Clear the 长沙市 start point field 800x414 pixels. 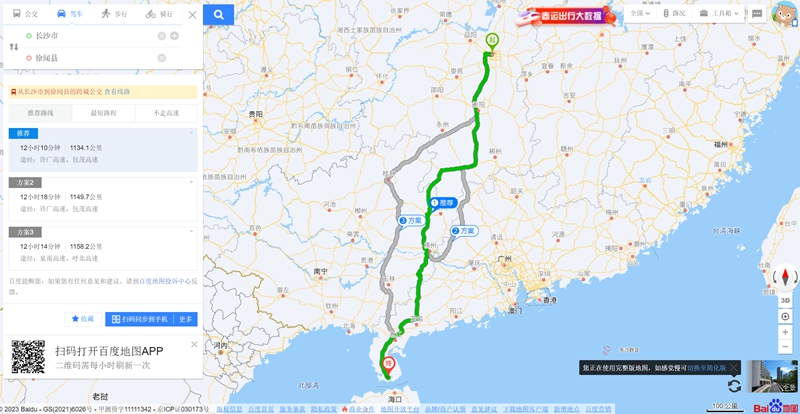(x=161, y=36)
